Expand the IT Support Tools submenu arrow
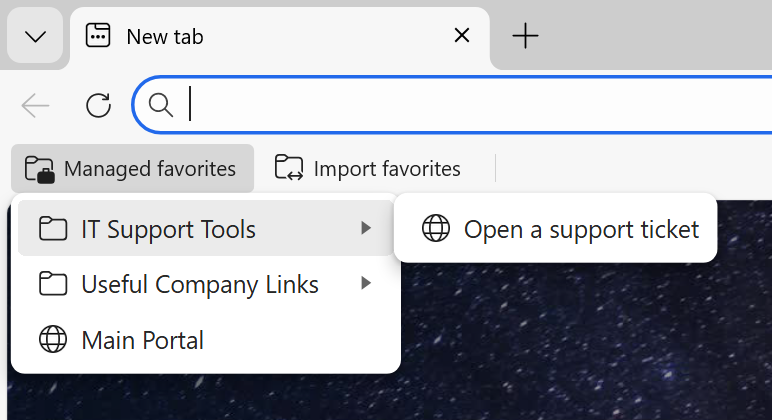772x420 pixels. point(365,228)
